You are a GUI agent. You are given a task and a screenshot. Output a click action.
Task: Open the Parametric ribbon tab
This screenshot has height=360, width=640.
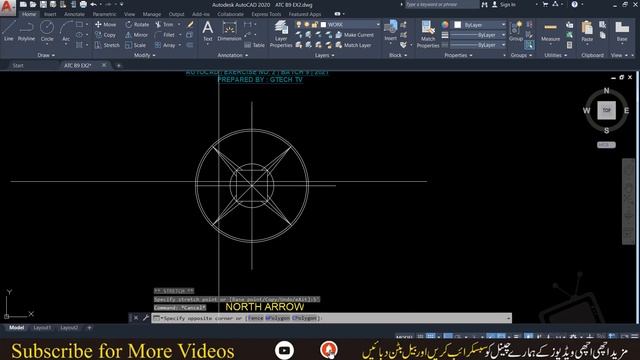[104, 14]
